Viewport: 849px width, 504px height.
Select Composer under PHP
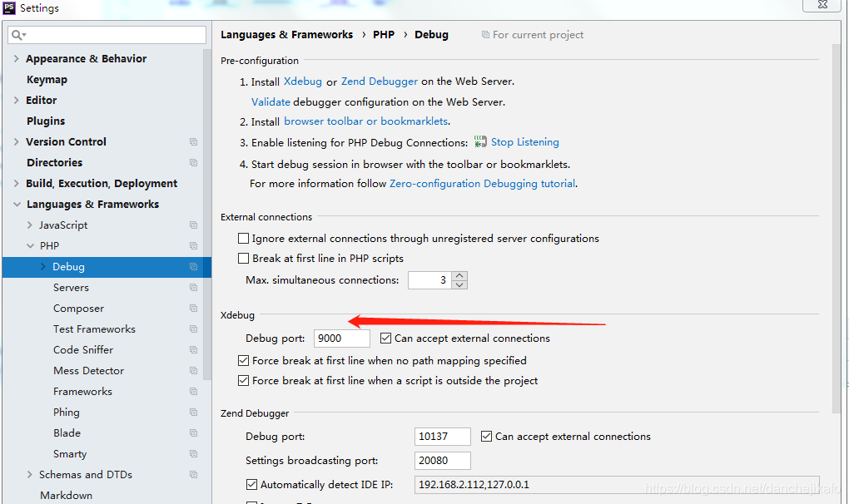[x=78, y=309]
